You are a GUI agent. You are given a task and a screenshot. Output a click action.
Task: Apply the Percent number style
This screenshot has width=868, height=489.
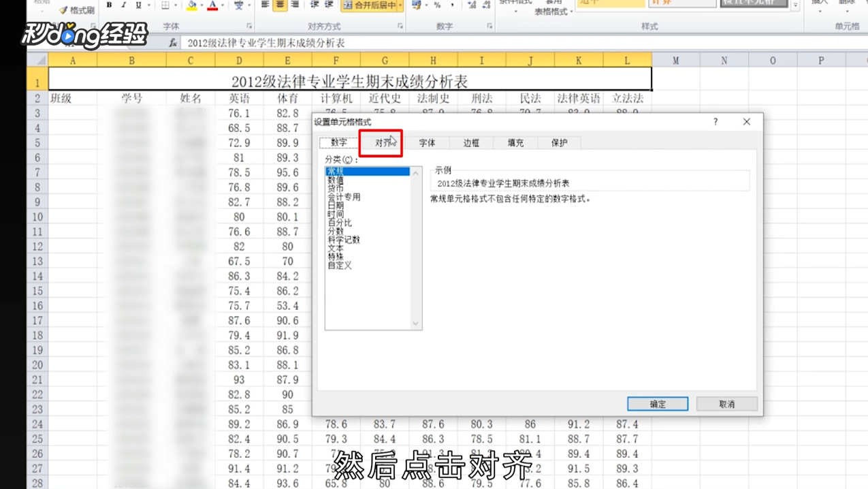point(436,5)
